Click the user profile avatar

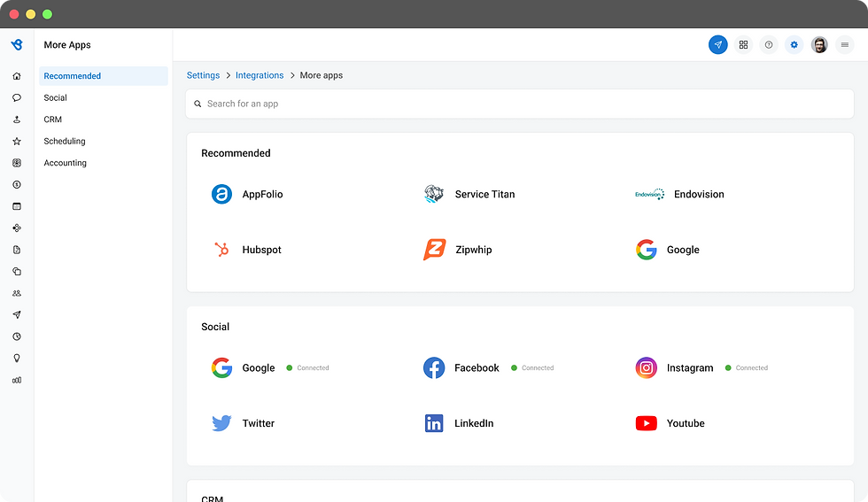pyautogui.click(x=819, y=45)
